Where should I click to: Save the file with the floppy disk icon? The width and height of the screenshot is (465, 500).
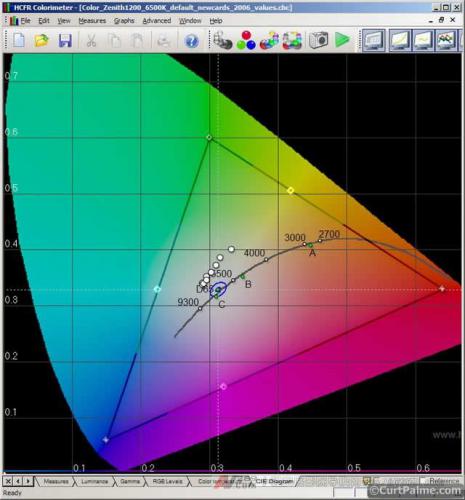coord(65,40)
